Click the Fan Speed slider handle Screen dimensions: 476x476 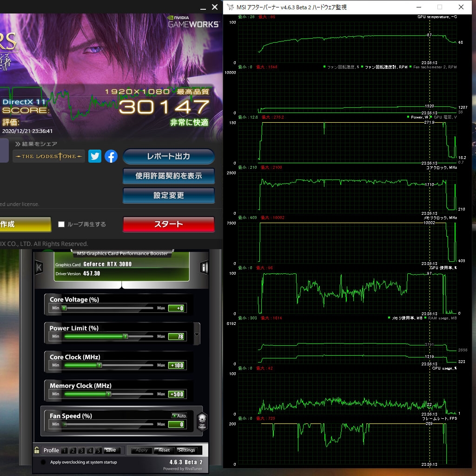tap(64, 424)
